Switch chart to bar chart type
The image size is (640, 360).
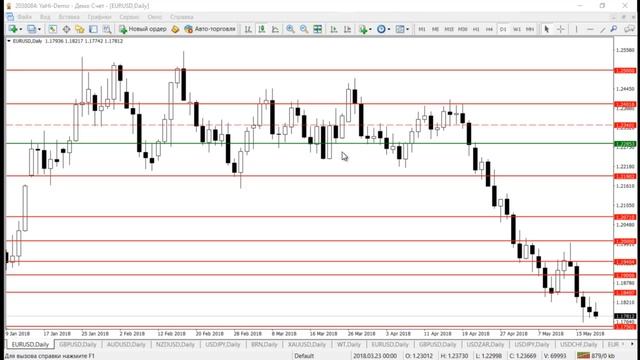(x=248, y=29)
